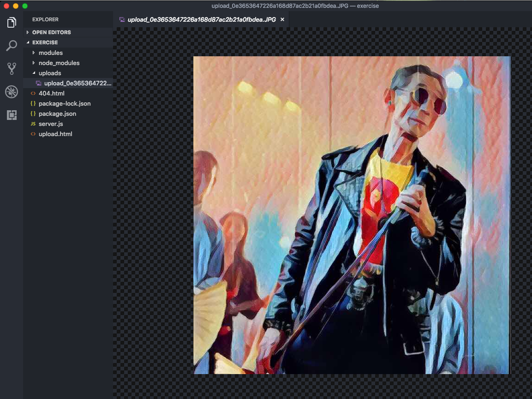Image resolution: width=532 pixels, height=399 pixels.
Task: Open the package-lock.json file
Action: click(x=68, y=103)
